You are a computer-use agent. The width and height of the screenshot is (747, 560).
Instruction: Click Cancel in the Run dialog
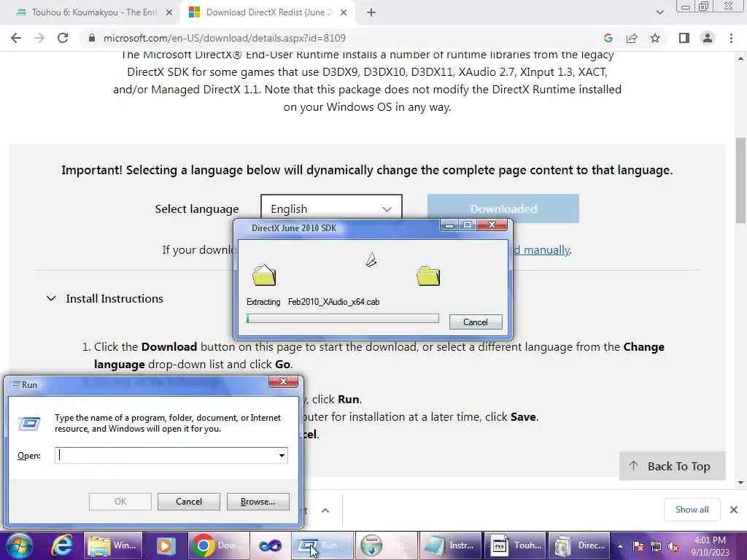click(x=189, y=502)
